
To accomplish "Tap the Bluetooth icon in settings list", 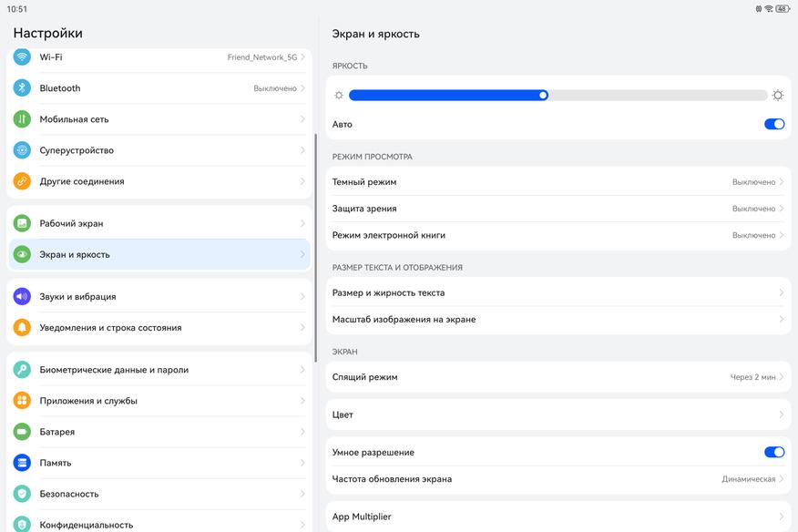I will (x=22, y=88).
